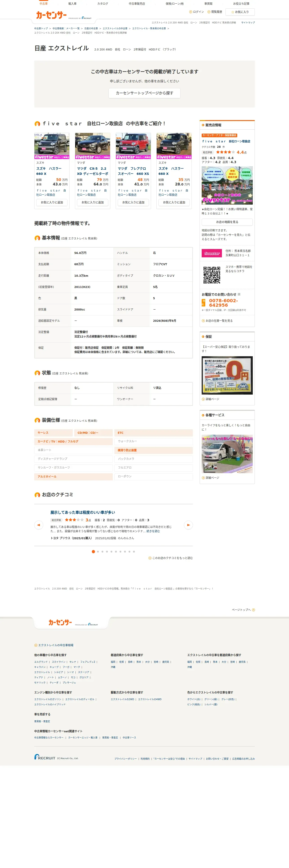Open footer エクストレイルのディーゼル link

[80, 699]
